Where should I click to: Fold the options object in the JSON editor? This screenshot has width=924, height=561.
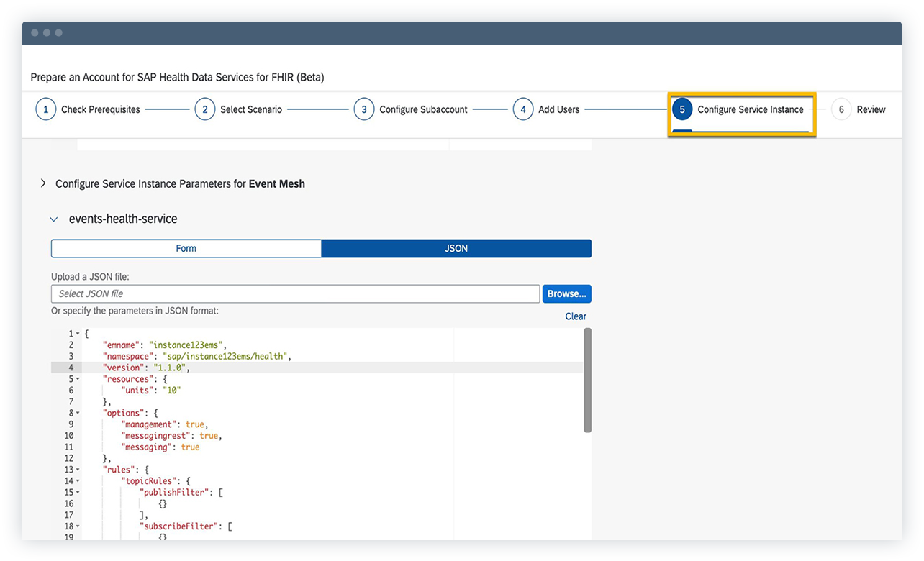click(76, 412)
